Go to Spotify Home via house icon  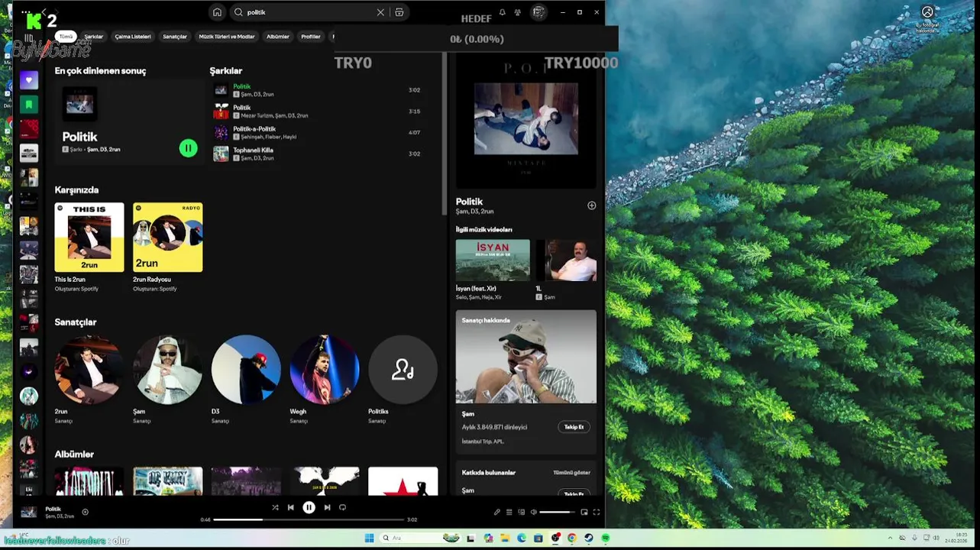(x=217, y=12)
